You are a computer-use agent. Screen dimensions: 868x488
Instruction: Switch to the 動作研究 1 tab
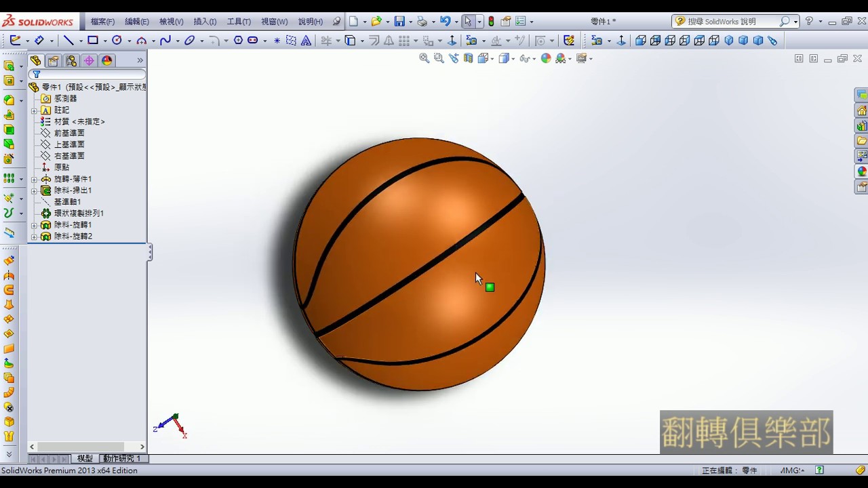tap(121, 459)
